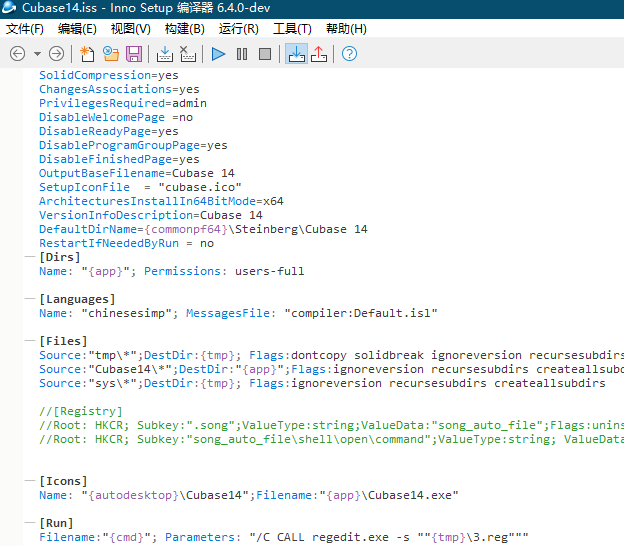Click the DisableWelcomePage =no line
Image resolution: width=624 pixels, height=546 pixels.
click(x=116, y=117)
